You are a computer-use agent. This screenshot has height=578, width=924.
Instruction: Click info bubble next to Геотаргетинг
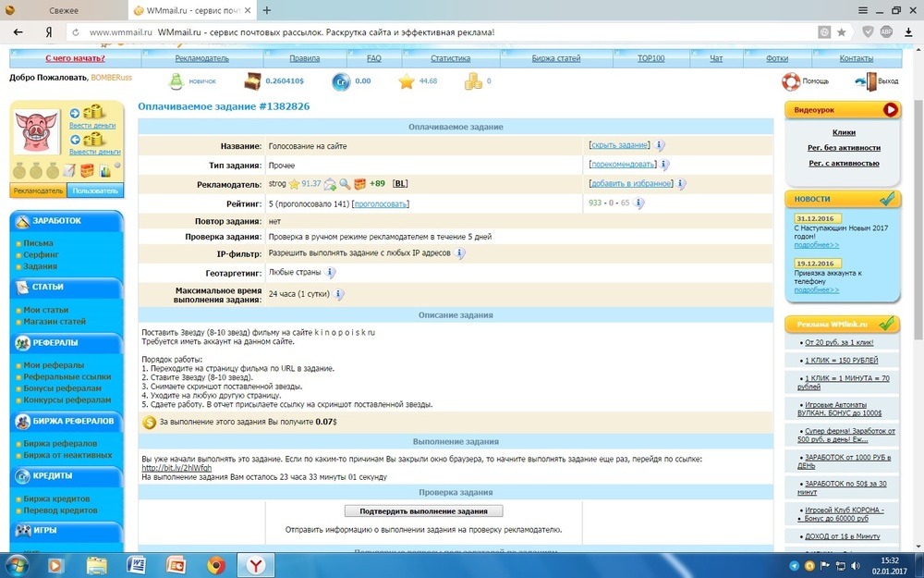(x=330, y=273)
